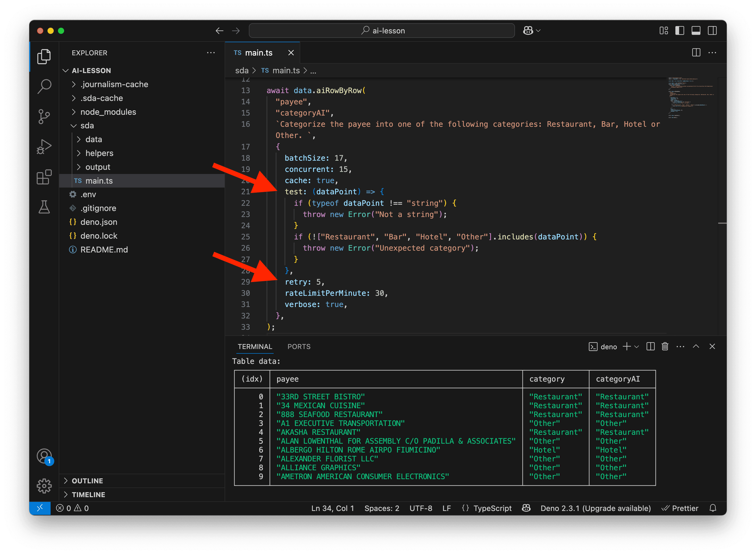
Task: Expand the OUTLINE section
Action: (142, 480)
